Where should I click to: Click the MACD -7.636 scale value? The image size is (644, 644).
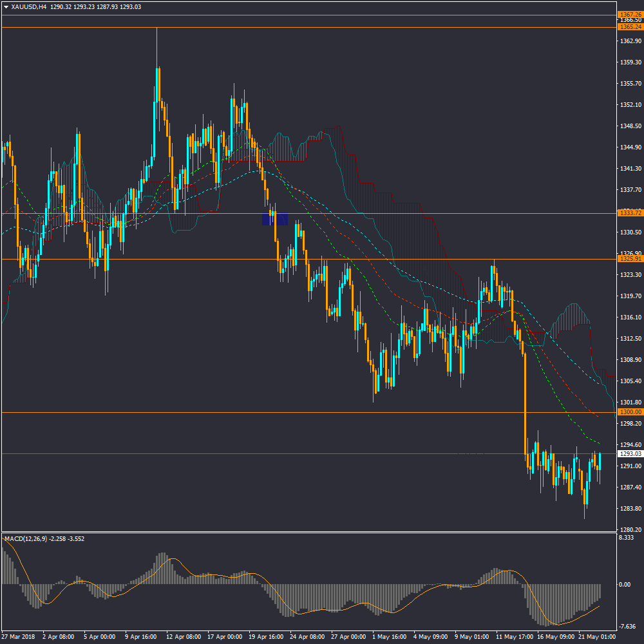[x=627, y=627]
